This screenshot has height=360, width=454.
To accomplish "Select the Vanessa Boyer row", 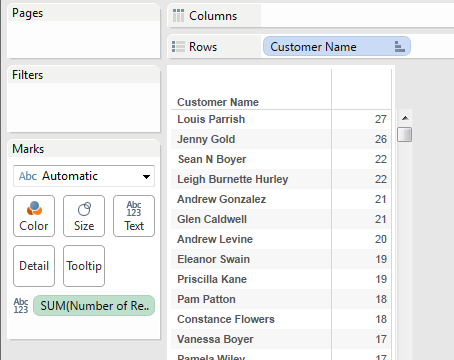I will tap(281, 339).
